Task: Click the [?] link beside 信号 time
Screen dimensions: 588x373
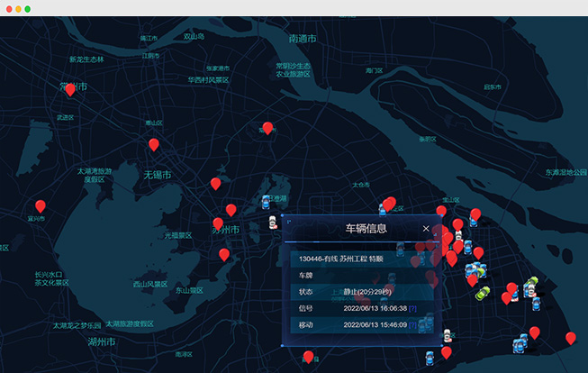Action: click(x=412, y=308)
